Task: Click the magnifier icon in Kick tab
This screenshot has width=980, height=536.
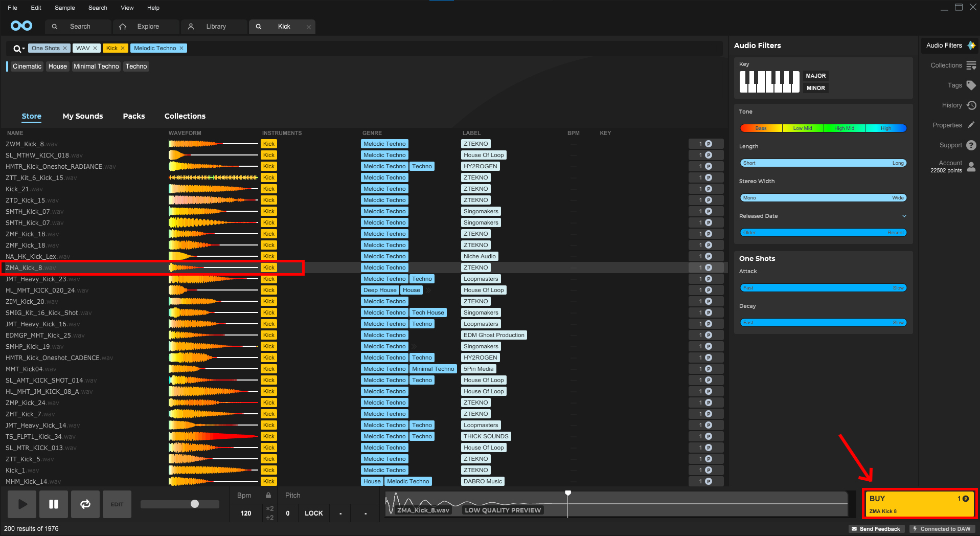Action: click(259, 27)
